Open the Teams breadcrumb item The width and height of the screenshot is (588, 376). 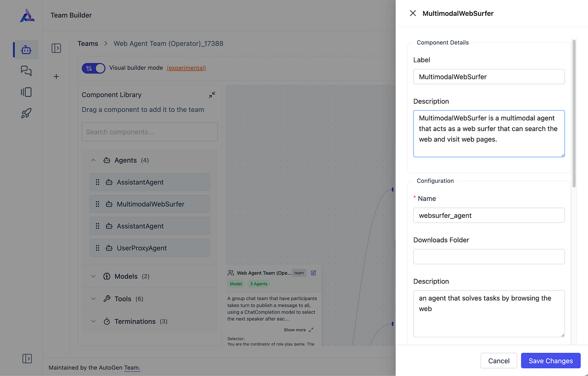tap(88, 43)
